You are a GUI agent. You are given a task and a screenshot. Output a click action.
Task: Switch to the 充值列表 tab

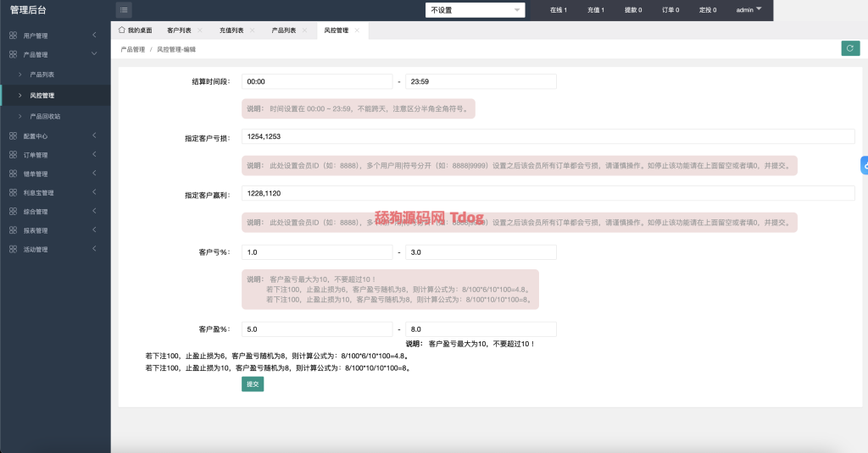tap(231, 30)
